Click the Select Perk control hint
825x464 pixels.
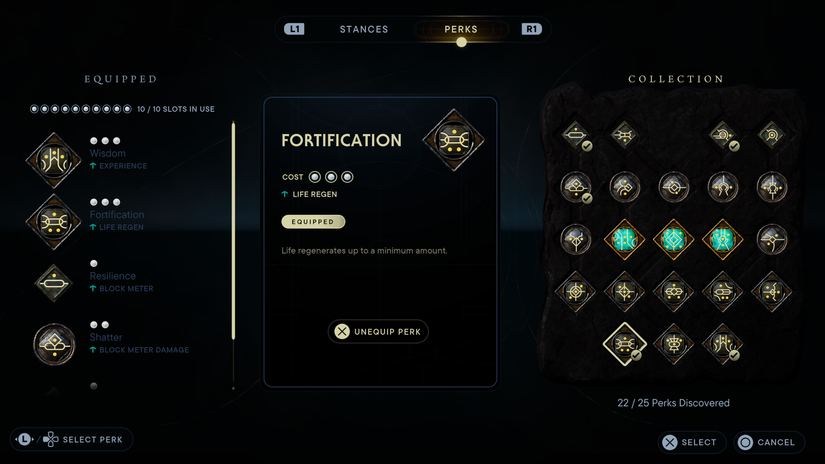pyautogui.click(x=72, y=439)
